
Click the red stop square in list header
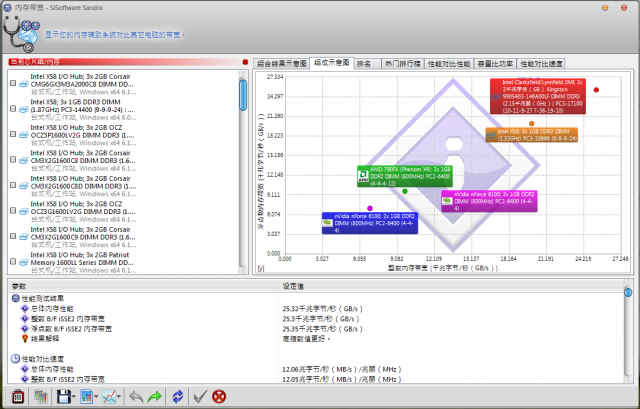point(245,62)
